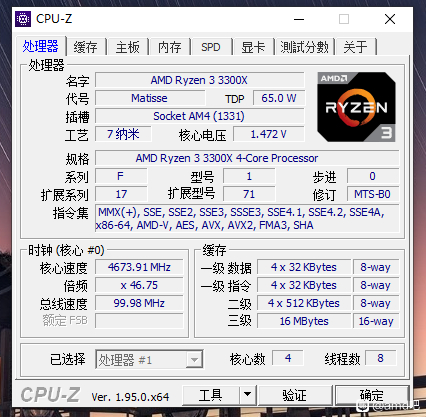Click the core voltage value 1.472 V
Viewport: 426px width, 417px height.
[x=269, y=134]
